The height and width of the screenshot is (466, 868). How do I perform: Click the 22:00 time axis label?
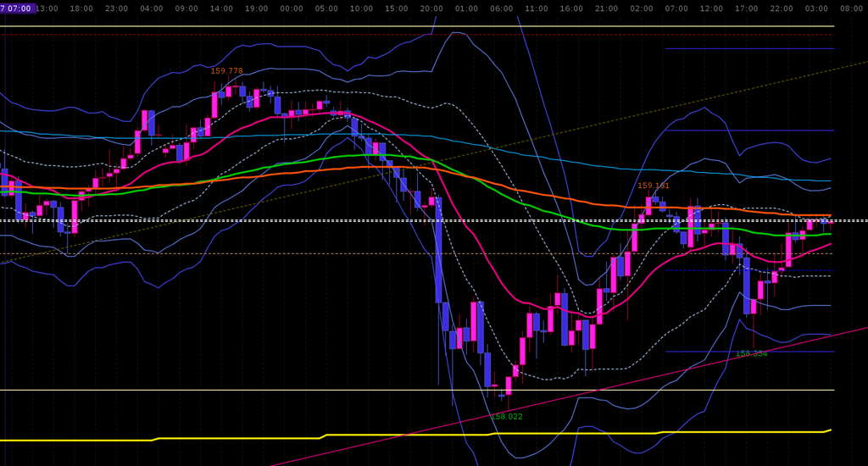coord(782,8)
